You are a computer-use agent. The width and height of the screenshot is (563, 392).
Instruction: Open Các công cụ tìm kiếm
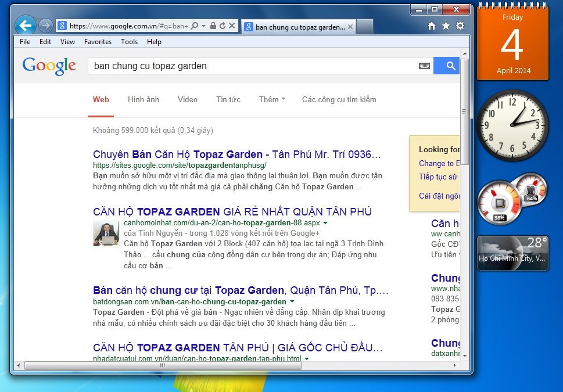[339, 100]
